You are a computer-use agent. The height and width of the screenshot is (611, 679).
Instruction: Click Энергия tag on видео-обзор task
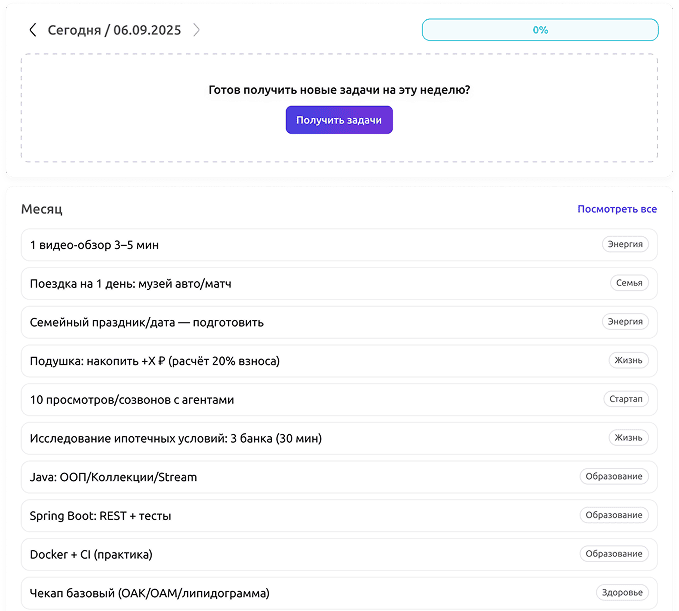[625, 244]
